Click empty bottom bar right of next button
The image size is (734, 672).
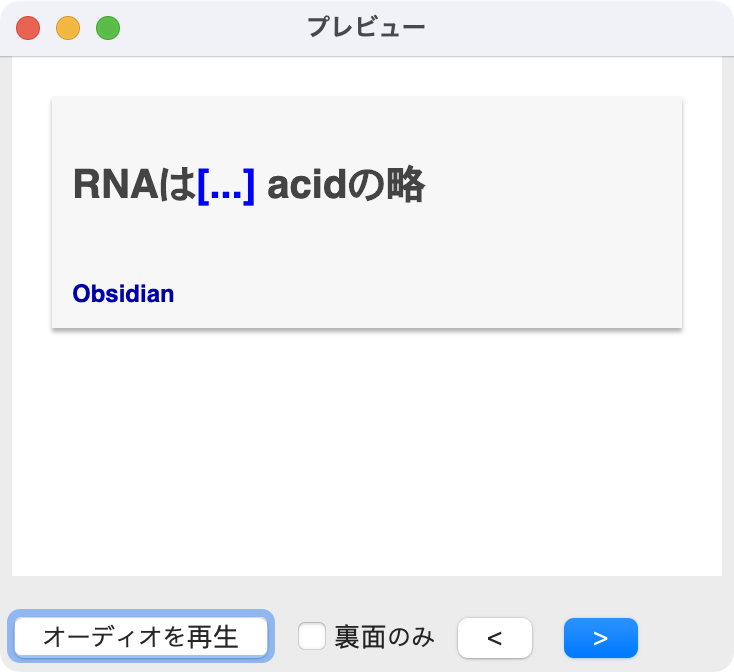click(x=686, y=638)
